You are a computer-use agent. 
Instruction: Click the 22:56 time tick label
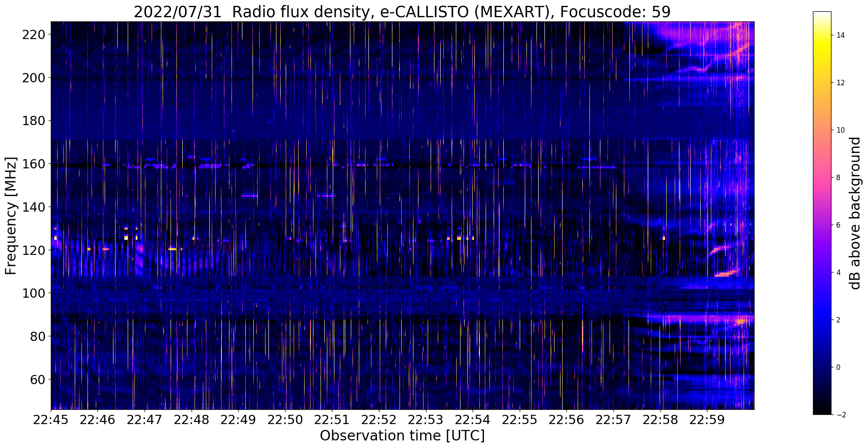click(x=566, y=419)
